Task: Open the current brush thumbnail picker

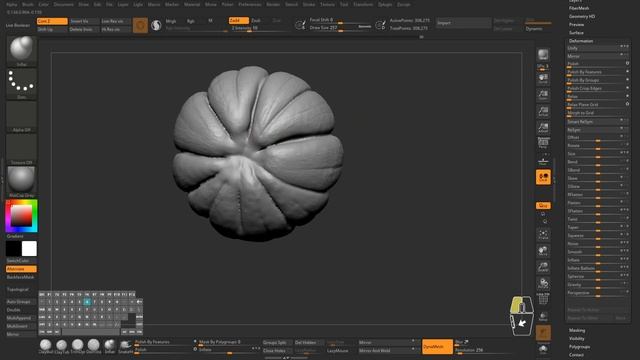Action: [x=22, y=51]
